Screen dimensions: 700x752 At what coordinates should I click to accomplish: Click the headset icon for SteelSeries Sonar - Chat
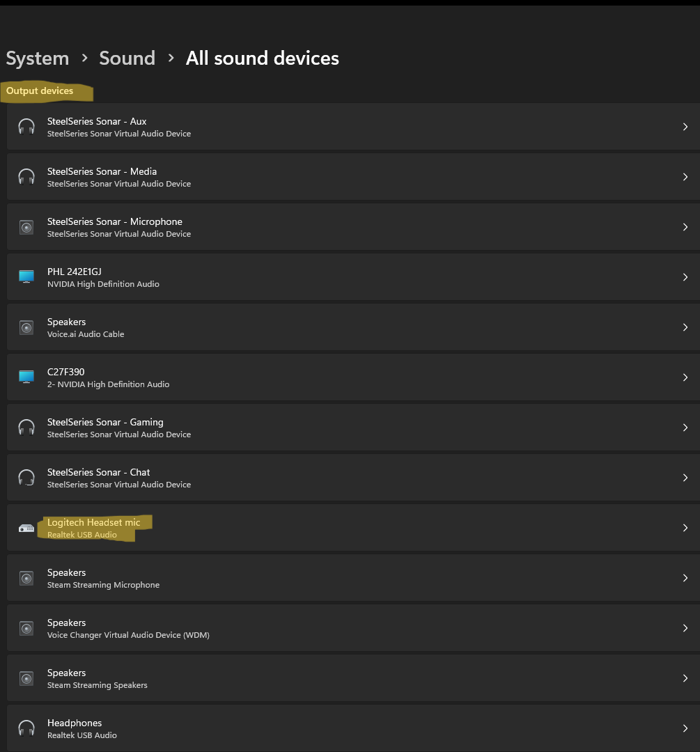pos(26,478)
